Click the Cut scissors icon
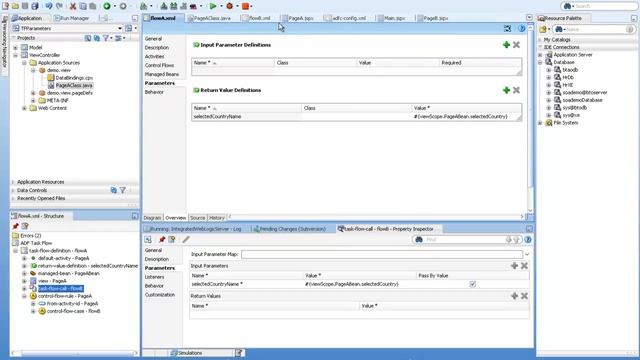 [x=73, y=6]
